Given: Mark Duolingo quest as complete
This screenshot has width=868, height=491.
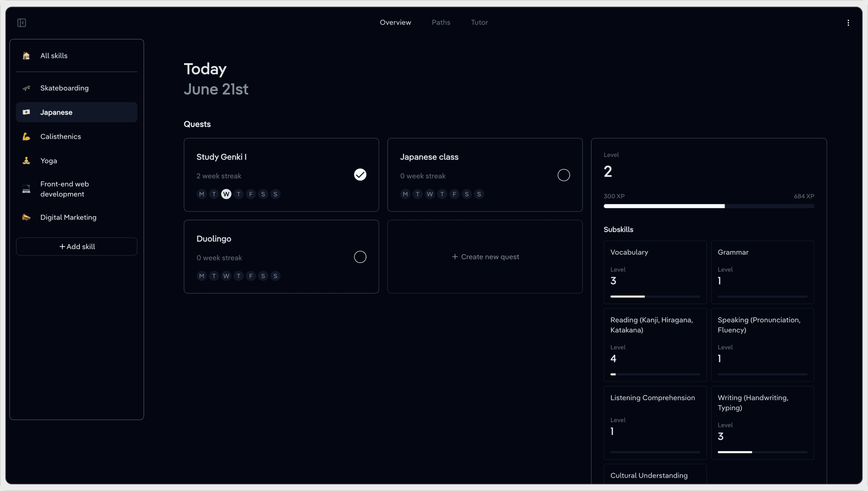Looking at the screenshot, I should tap(360, 257).
